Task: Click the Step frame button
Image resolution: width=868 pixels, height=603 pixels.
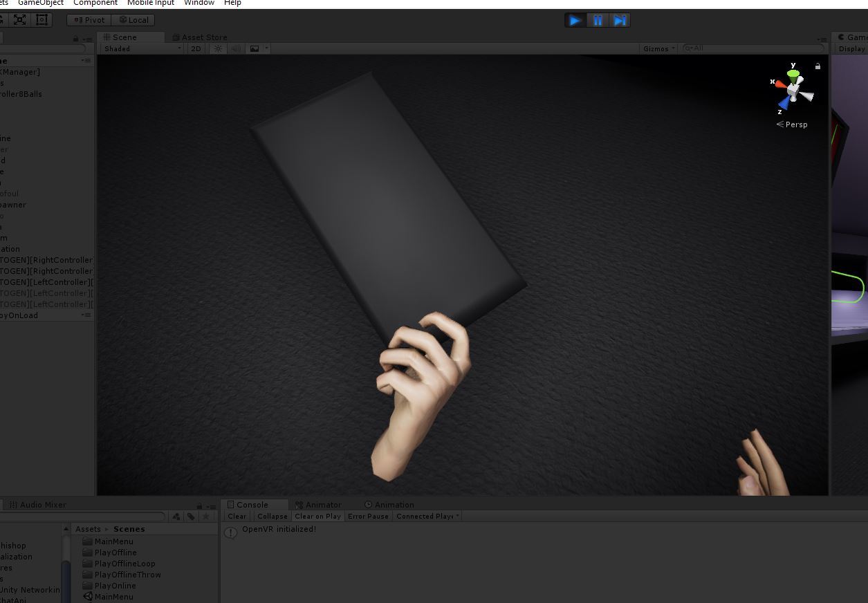Action: point(620,20)
